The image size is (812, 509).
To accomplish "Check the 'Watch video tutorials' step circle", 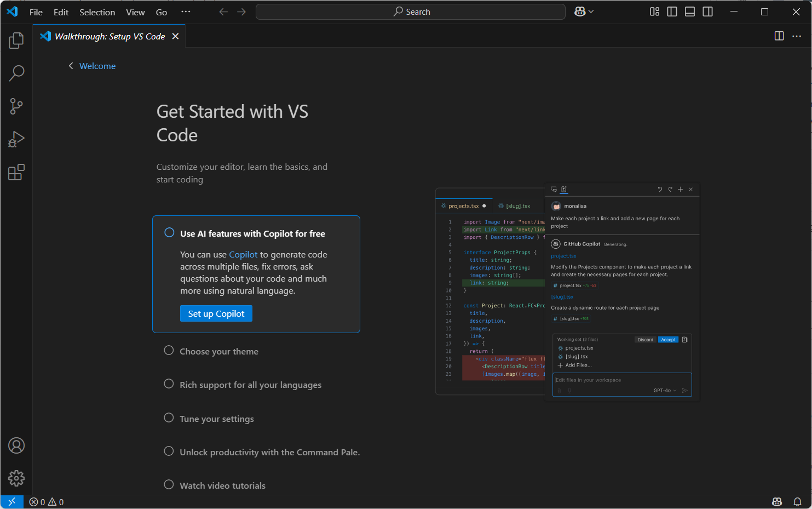I will click(169, 485).
